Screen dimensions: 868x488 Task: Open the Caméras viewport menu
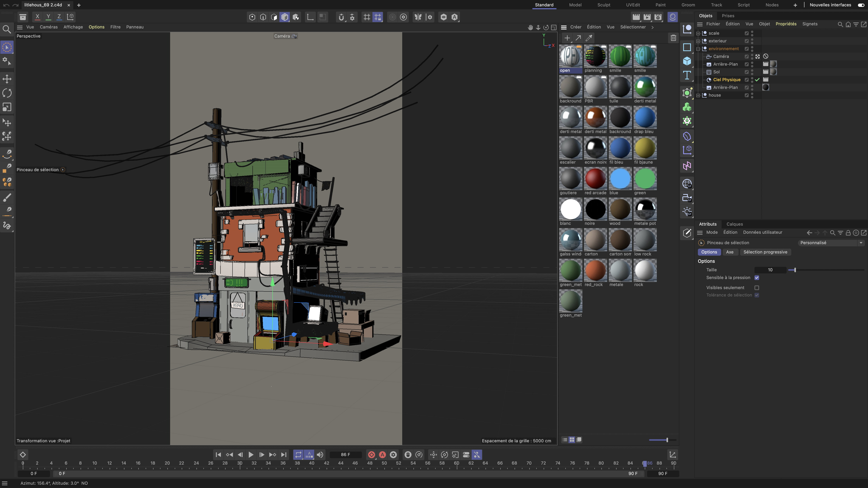click(x=48, y=27)
